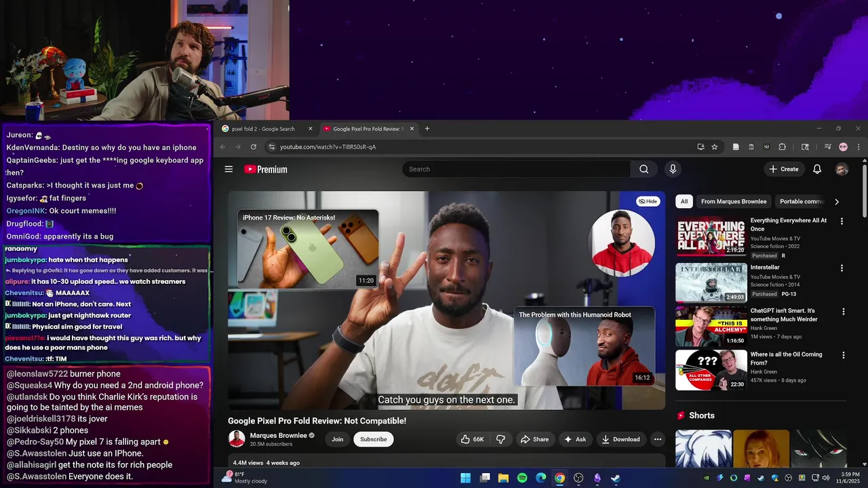This screenshot has height=488, width=868.
Task: Click the Join channel button
Action: click(x=337, y=439)
